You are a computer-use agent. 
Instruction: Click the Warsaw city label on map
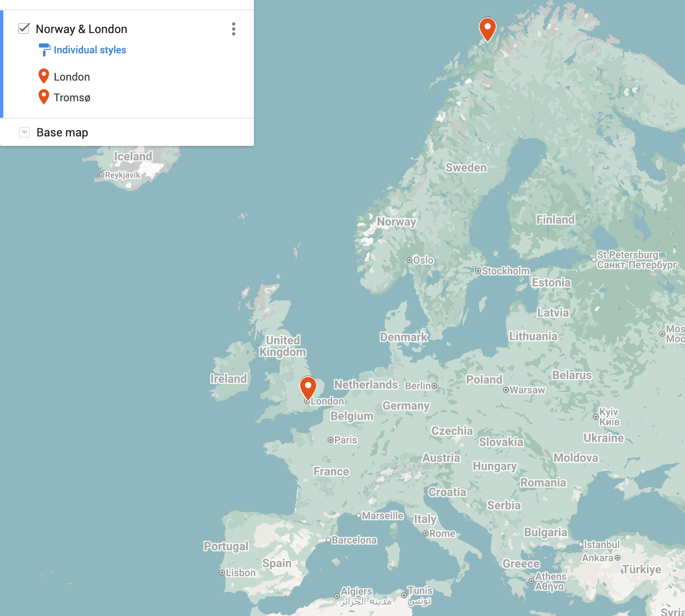pyautogui.click(x=527, y=390)
